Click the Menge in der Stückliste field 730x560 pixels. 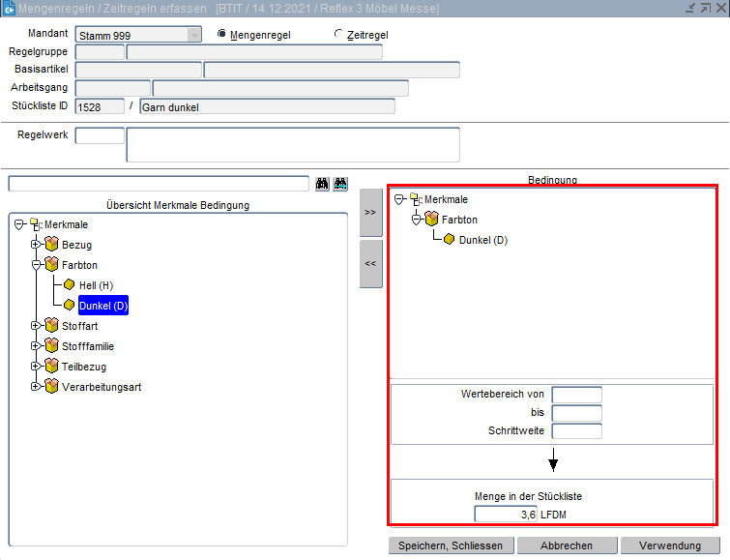coord(505,515)
